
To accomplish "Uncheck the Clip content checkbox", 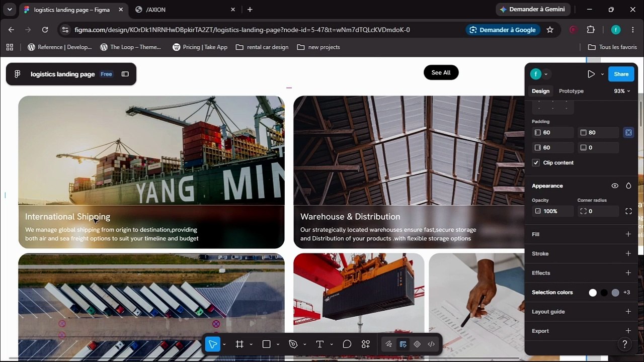I will tap(536, 163).
